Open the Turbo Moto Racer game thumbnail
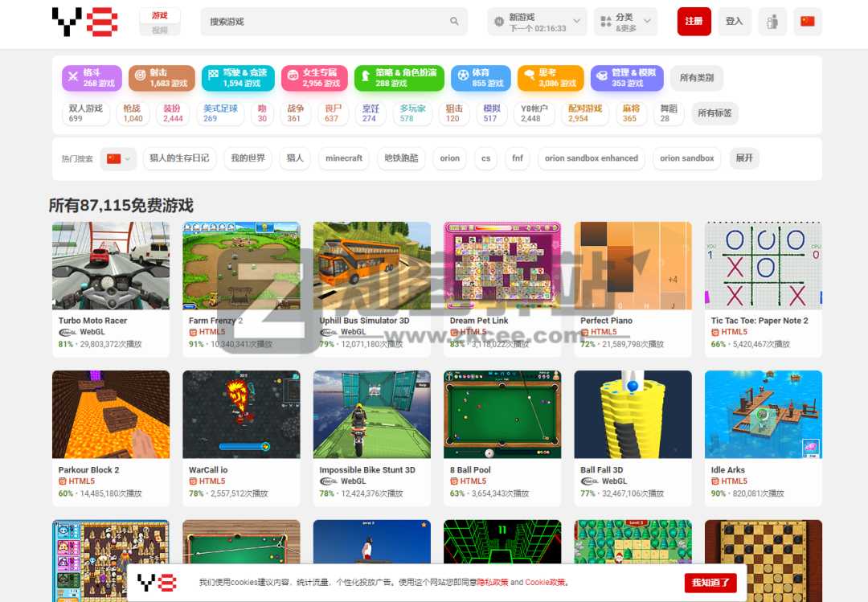Image resolution: width=868 pixels, height=602 pixels. pos(111,266)
